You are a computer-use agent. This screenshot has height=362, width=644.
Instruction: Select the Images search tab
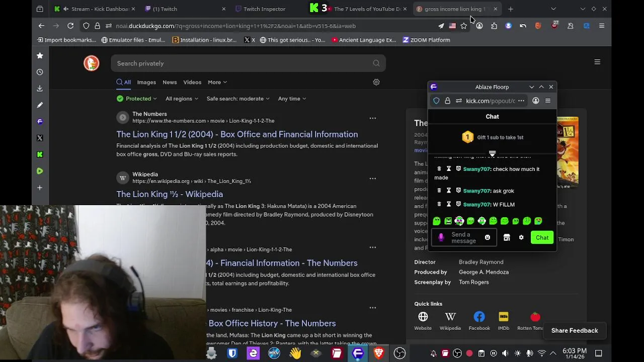146,82
